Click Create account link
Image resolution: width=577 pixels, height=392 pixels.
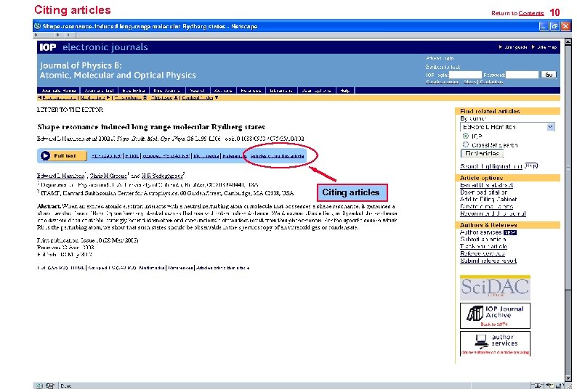tap(443, 81)
